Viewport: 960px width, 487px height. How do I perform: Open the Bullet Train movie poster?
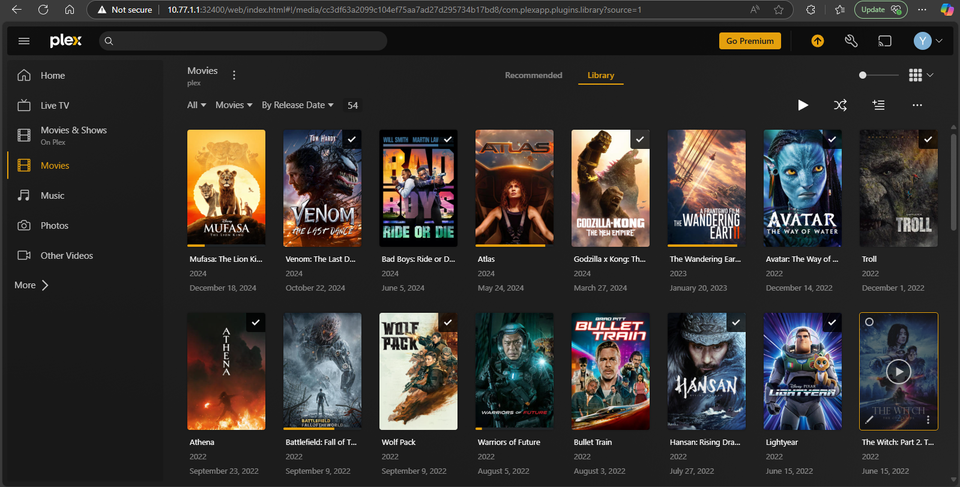[610, 371]
